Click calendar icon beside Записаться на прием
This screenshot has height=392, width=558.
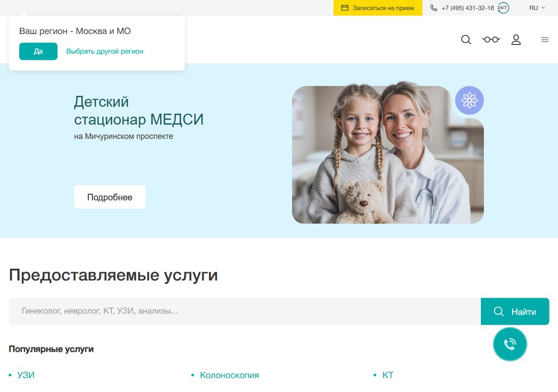coord(344,8)
